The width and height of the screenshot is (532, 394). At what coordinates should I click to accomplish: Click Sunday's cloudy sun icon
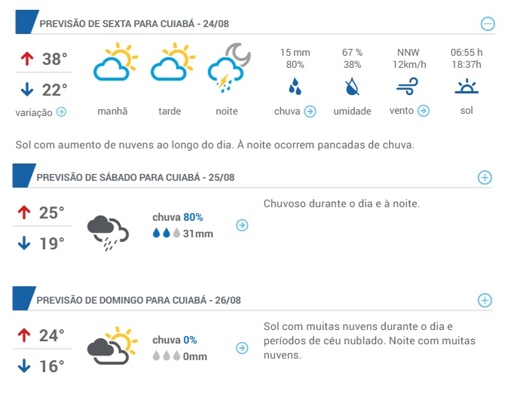coord(112,345)
